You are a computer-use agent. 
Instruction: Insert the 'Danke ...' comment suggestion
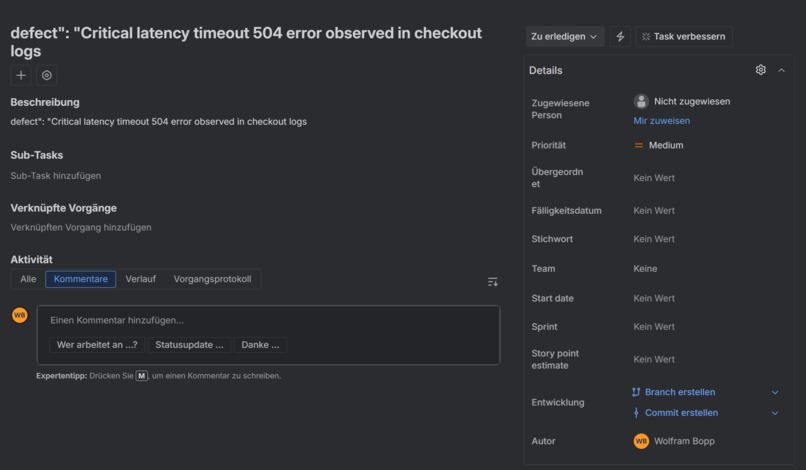tap(260, 345)
